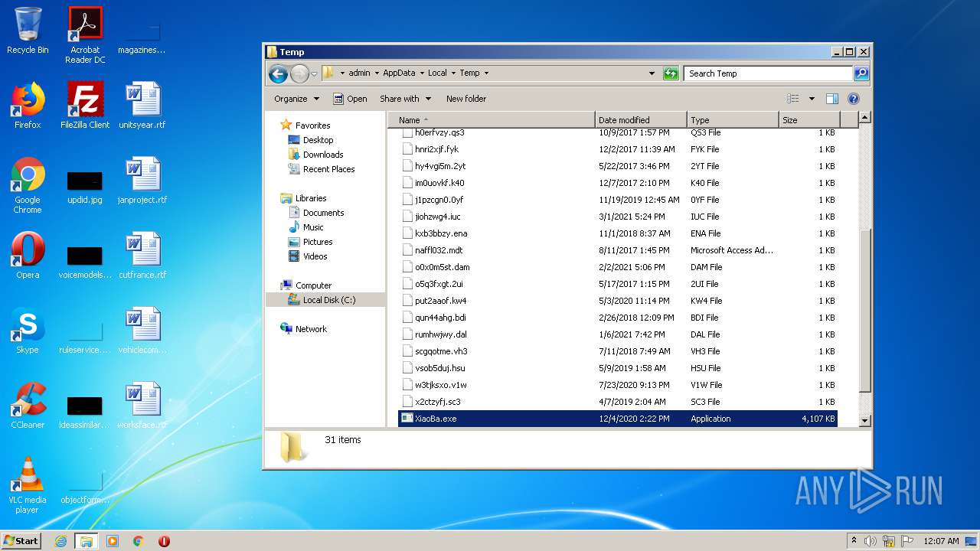Click AppData in address breadcrumb
The image size is (980, 551).
(399, 73)
